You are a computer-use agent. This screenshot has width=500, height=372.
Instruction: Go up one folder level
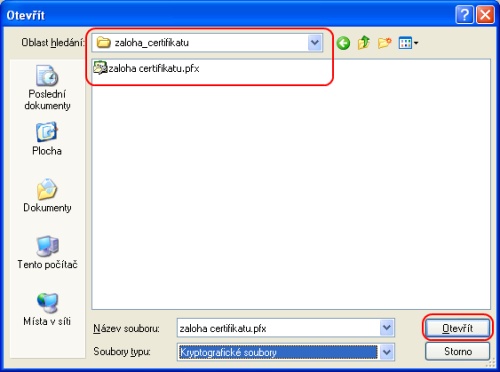tap(364, 43)
